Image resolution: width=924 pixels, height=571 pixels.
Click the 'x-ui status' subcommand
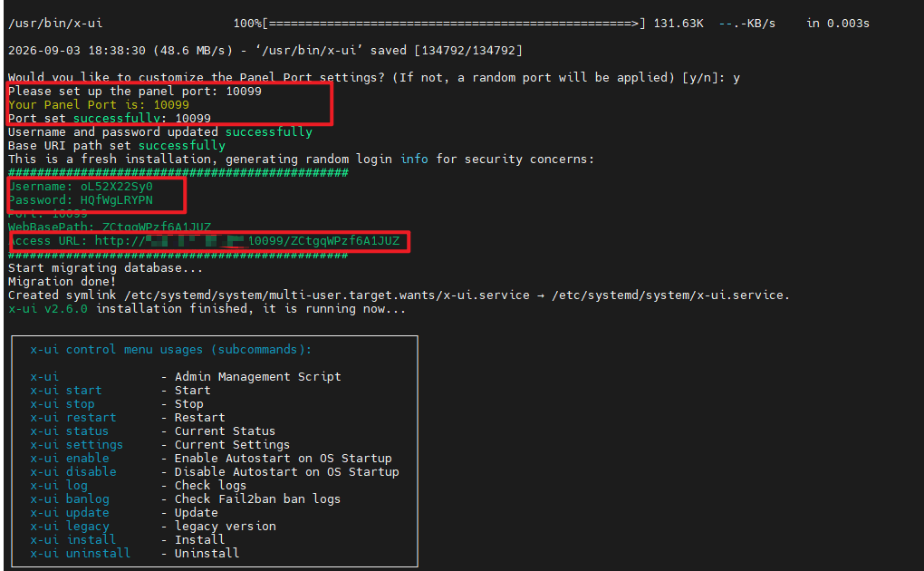coord(70,431)
